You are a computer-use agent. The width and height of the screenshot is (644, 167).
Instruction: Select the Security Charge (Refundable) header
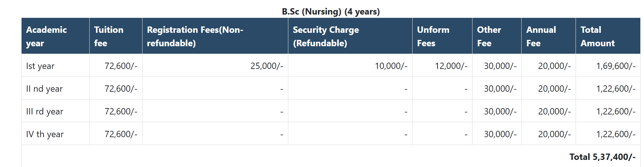click(x=326, y=36)
